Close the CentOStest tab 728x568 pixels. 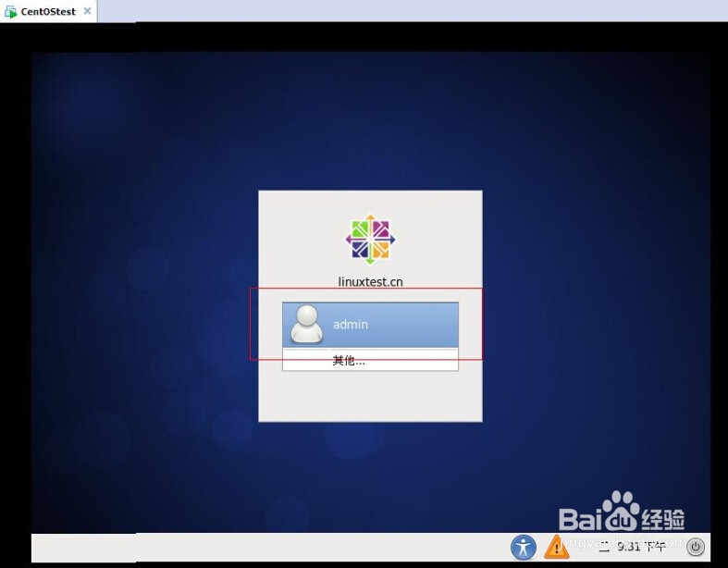point(87,11)
